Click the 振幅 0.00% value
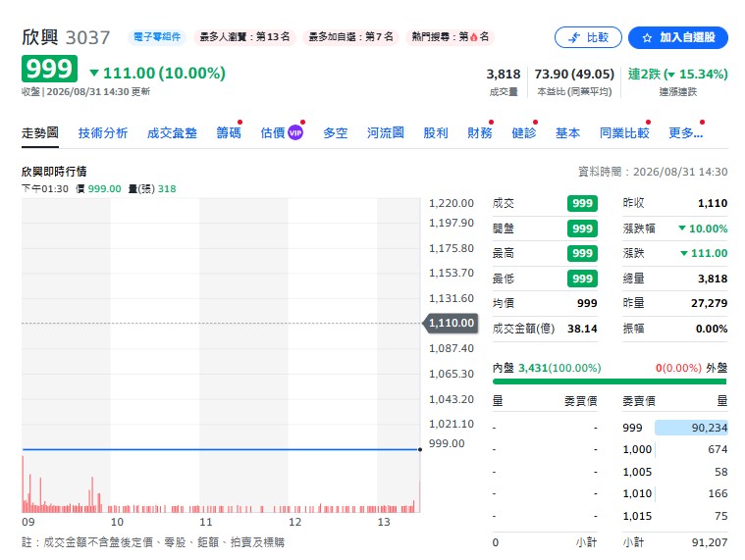 pyautogui.click(x=712, y=329)
